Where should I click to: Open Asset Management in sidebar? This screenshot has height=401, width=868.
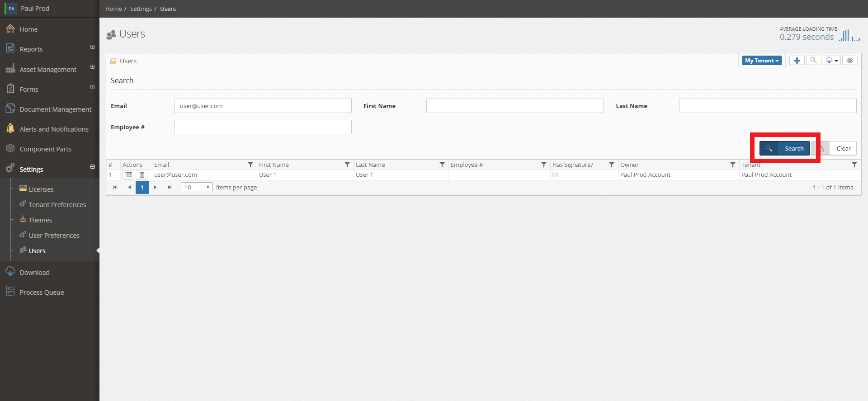coord(48,70)
